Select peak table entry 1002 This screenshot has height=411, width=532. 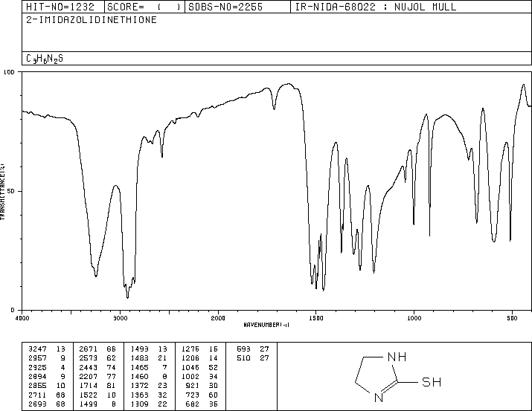(190, 376)
